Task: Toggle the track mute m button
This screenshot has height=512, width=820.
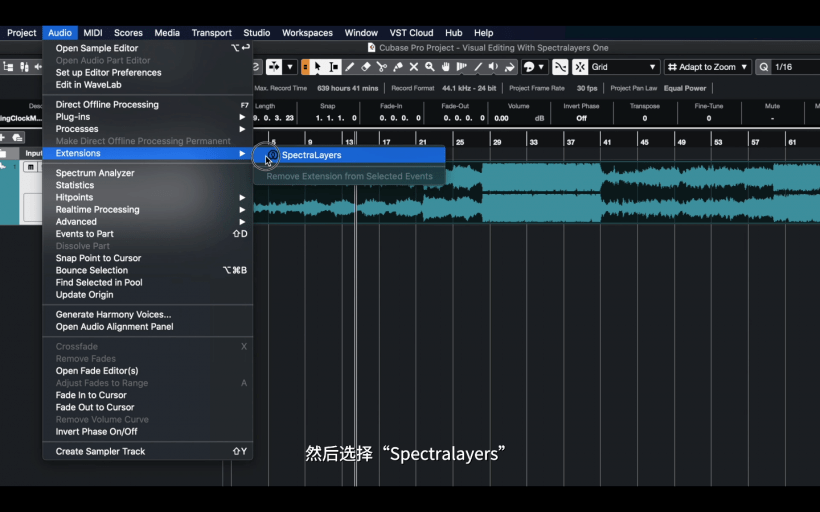Action: point(30,167)
